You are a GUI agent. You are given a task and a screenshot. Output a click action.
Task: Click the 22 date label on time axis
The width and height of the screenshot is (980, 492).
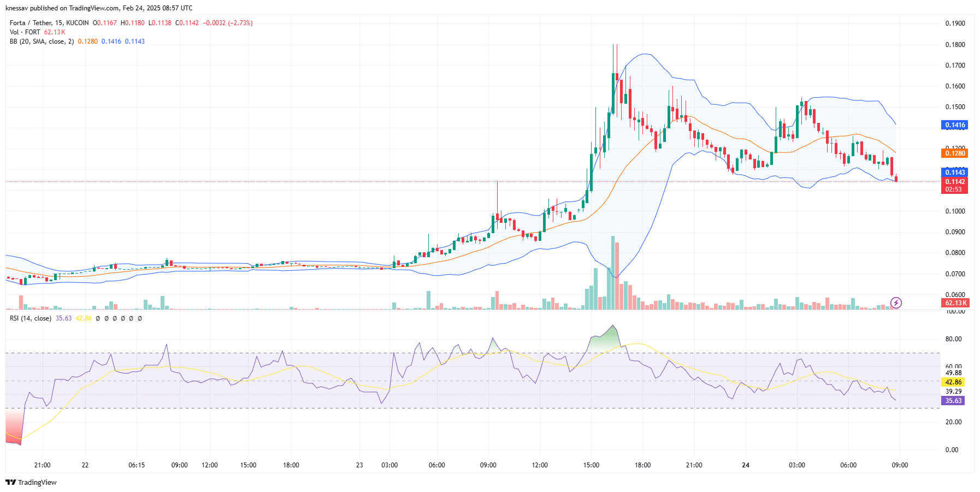85,465
